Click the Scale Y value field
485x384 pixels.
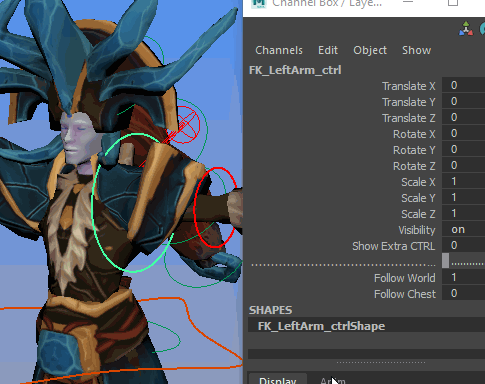pyautogui.click(x=463, y=197)
